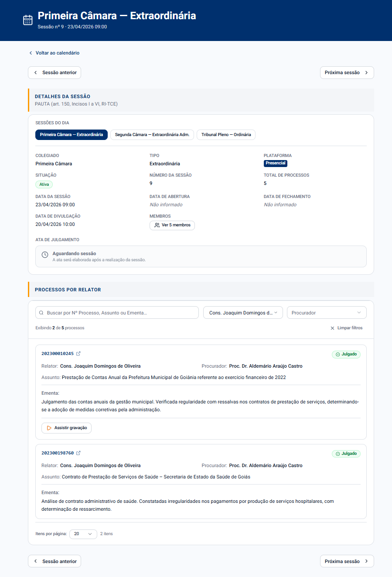Click the Julgado badge on process 202300198760
Screen dimensions: 392x577
click(x=346, y=454)
